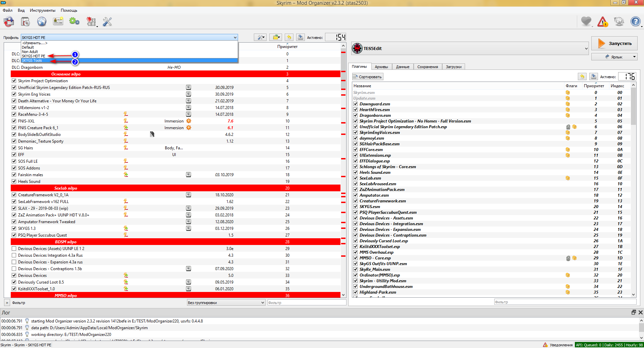
Task: Click restore backup icon in plugins panel
Action: point(582,77)
